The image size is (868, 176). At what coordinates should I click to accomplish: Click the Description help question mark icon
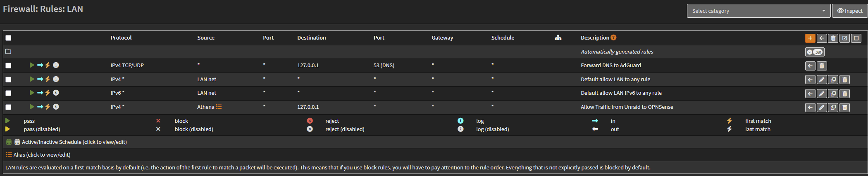tap(613, 38)
